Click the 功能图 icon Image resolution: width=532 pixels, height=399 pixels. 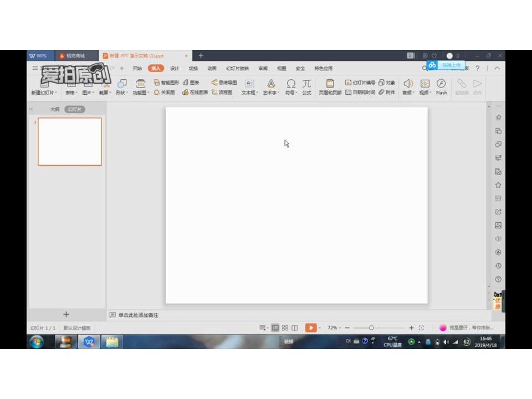click(x=140, y=83)
